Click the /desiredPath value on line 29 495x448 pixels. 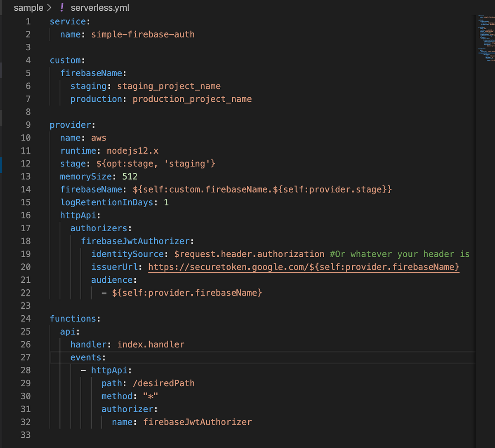163,383
